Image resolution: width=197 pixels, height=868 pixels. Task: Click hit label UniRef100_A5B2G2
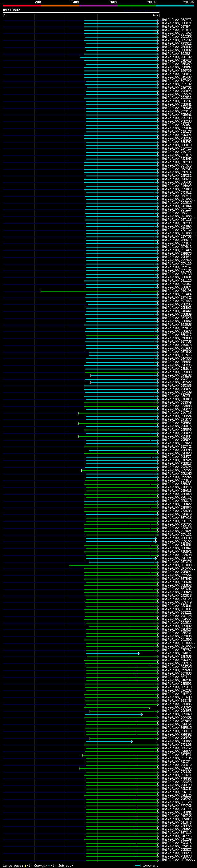[x=177, y=139]
